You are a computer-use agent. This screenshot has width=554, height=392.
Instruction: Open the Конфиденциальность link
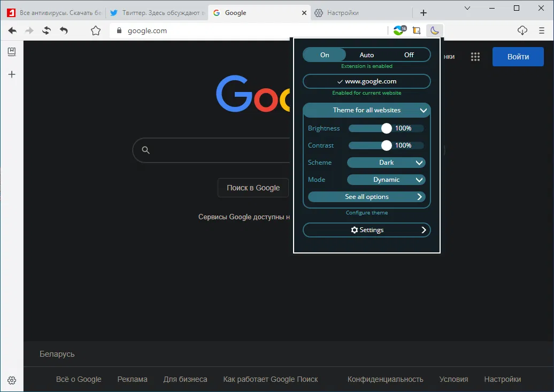click(385, 379)
